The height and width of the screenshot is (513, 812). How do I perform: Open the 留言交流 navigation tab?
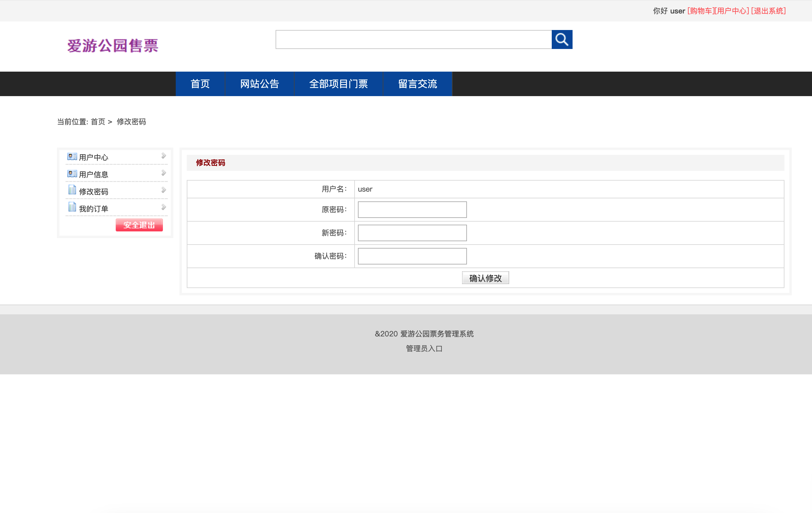pos(417,84)
